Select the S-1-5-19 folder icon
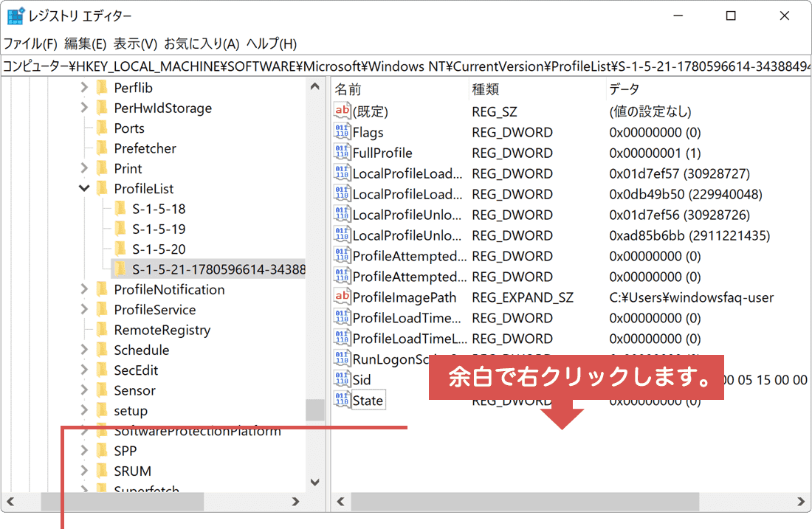This screenshot has width=812, height=529. pyautogui.click(x=120, y=229)
